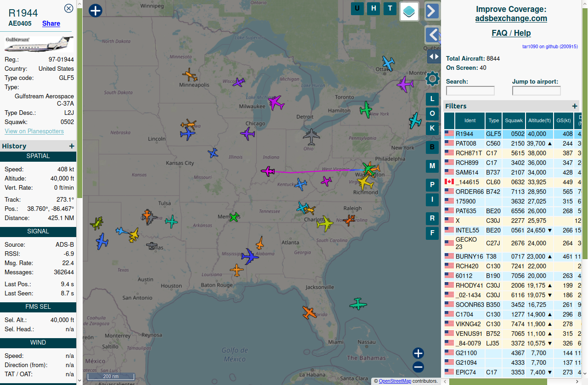Click the blue aircraft over Mississippi
Viewport: 588px width, 385px height.
coord(250,256)
